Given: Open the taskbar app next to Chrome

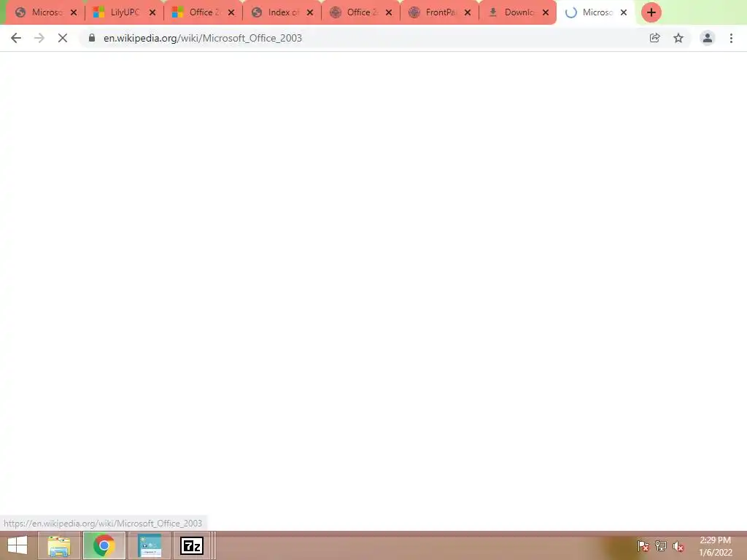Looking at the screenshot, I should [x=150, y=545].
